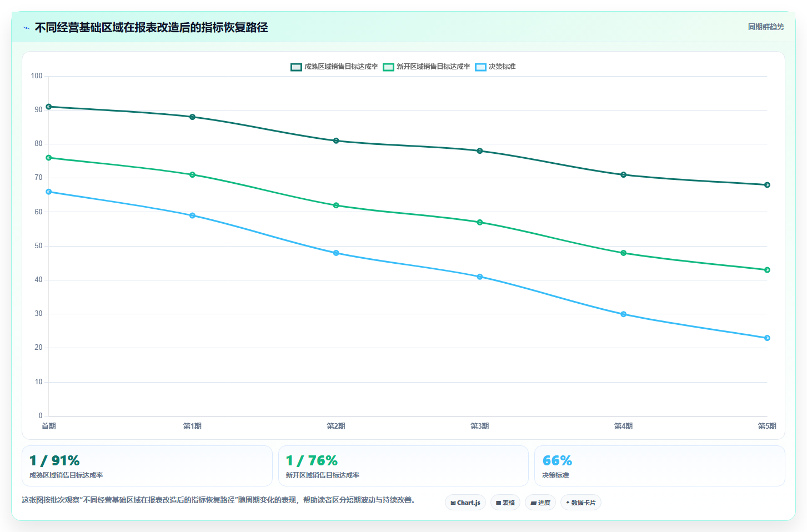
Task: Click the 新开区域销售目标达成率 legend color box
Action: [388, 67]
